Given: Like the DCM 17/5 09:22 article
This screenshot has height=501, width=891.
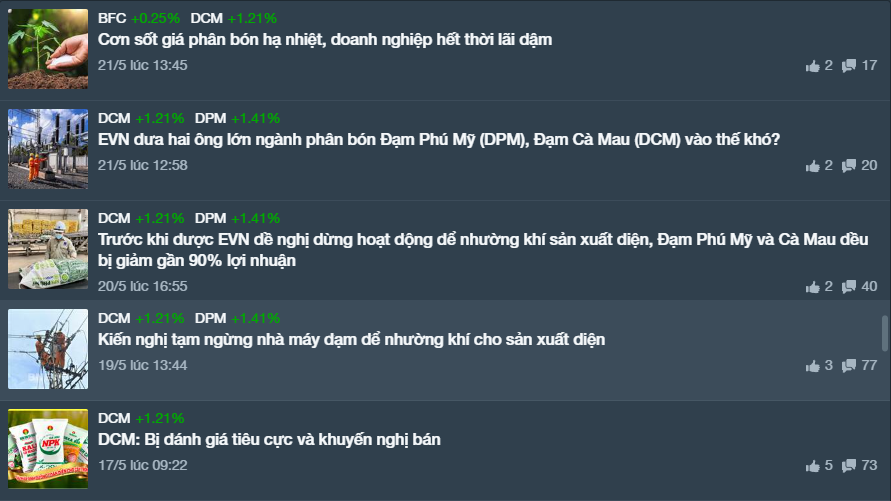Looking at the screenshot, I should [x=812, y=466].
